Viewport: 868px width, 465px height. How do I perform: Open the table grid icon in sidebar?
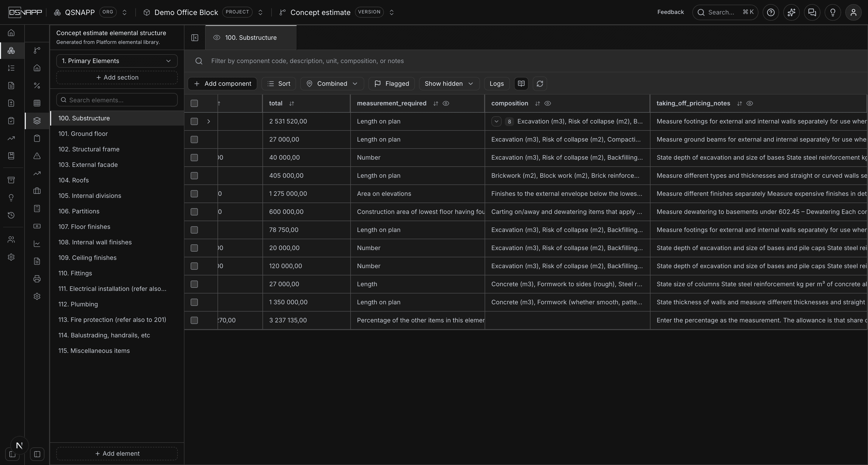[x=37, y=103]
